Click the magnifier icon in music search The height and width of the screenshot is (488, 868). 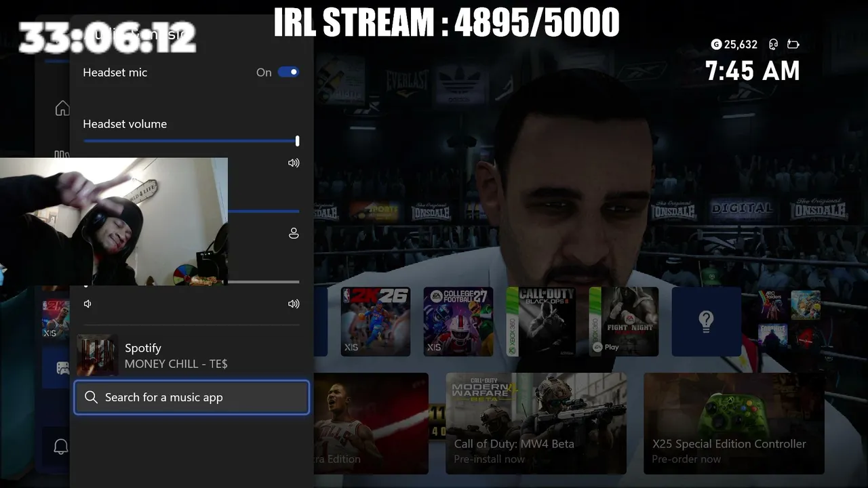click(91, 397)
